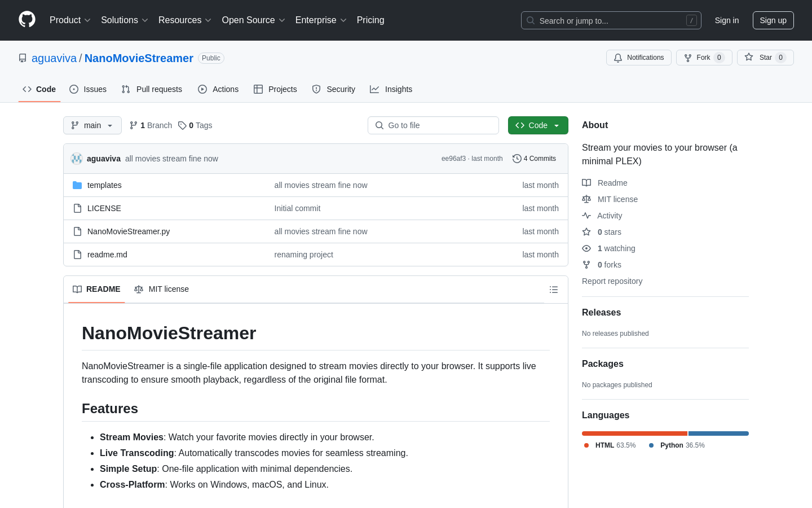
Task: Switch to the Pull requests tab
Action: (152, 89)
